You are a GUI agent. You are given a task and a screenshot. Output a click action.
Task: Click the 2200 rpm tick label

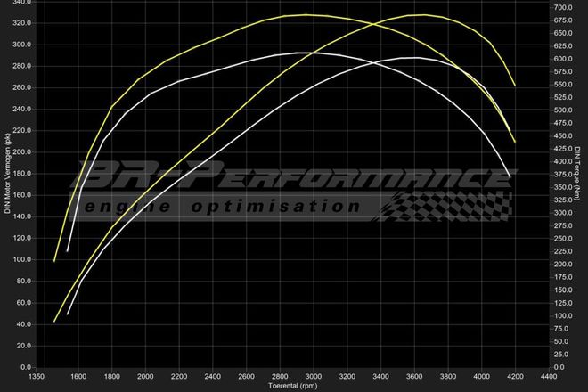(x=178, y=377)
